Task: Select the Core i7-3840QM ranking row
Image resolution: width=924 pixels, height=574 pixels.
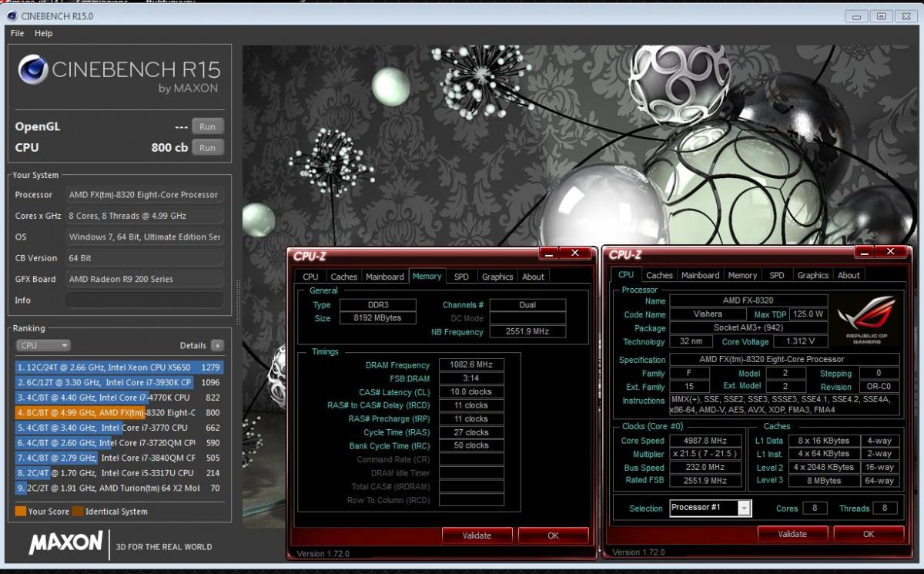Action: tap(119, 458)
